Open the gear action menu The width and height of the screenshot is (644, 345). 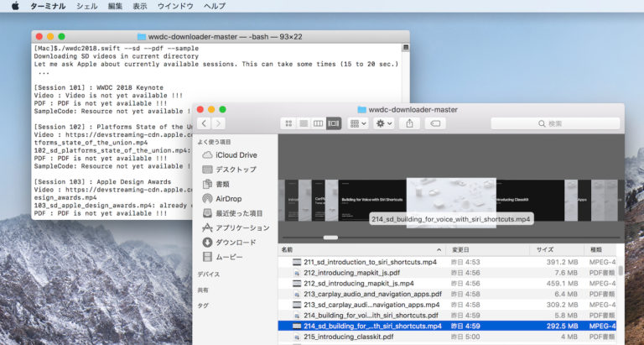(x=384, y=123)
